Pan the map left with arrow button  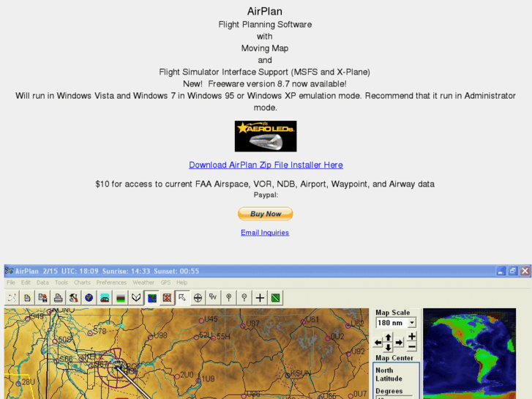(378, 343)
